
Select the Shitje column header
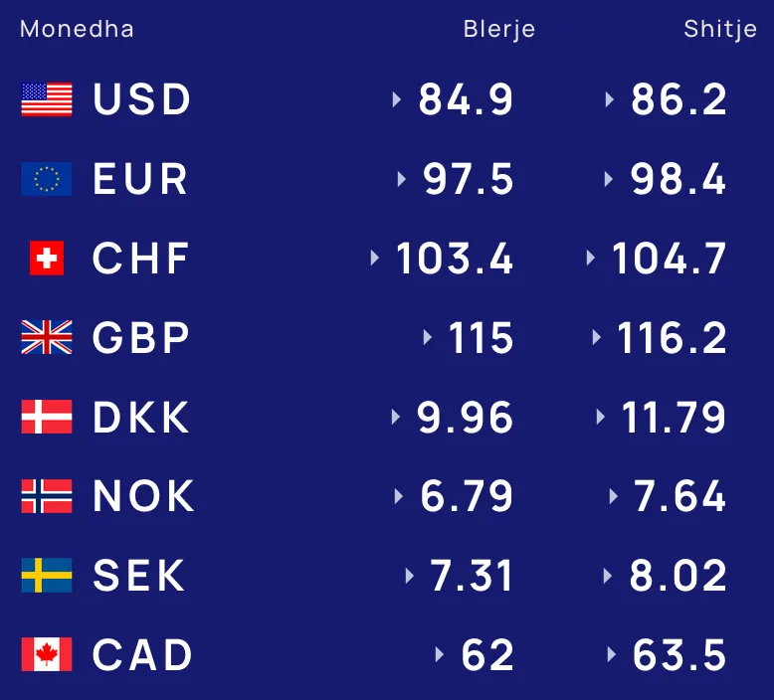coord(720,30)
